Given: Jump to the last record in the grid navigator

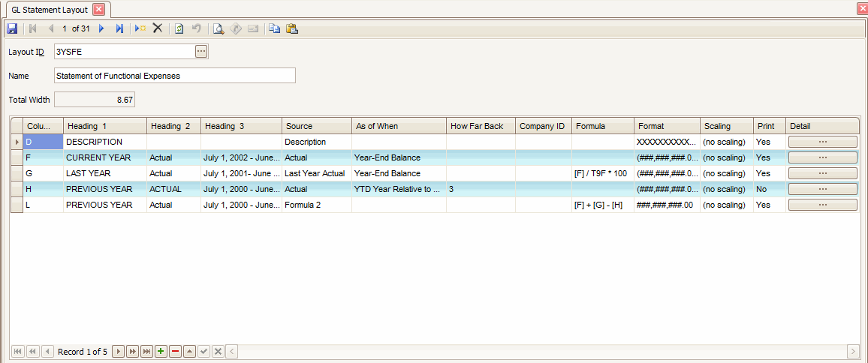Looking at the screenshot, I should [x=146, y=352].
